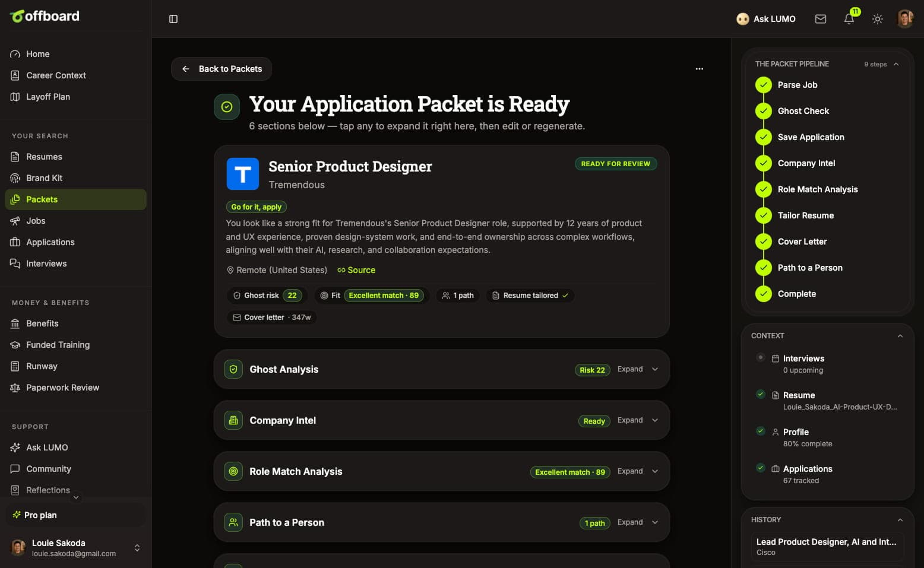Click the sidebar scroll-down chevron
The height and width of the screenshot is (568, 924).
coord(76,497)
